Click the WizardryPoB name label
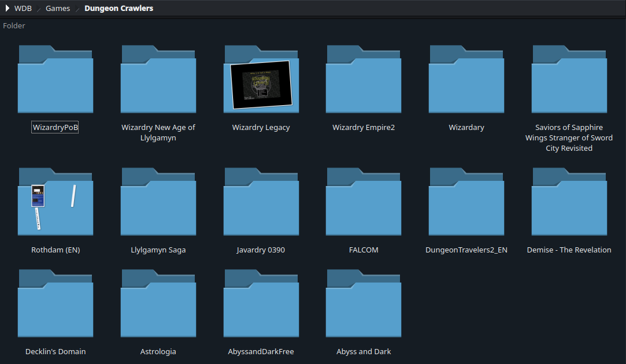Viewport: 626px width, 364px height. tap(55, 127)
